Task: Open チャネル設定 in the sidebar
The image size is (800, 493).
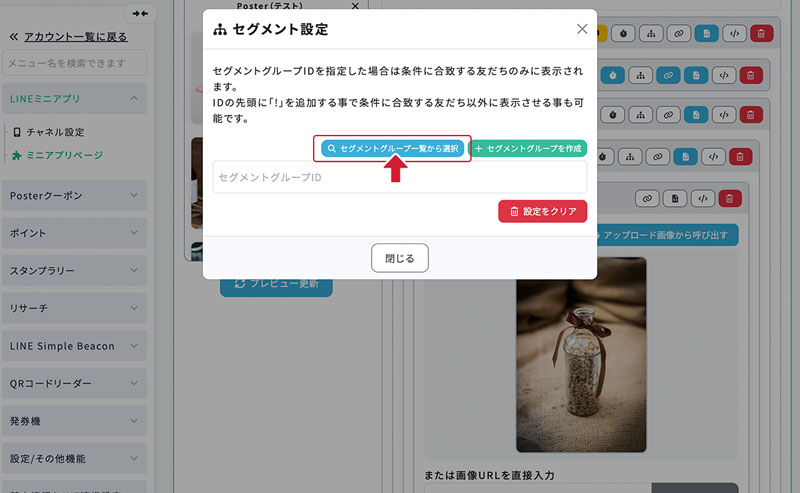Action: coord(55,132)
